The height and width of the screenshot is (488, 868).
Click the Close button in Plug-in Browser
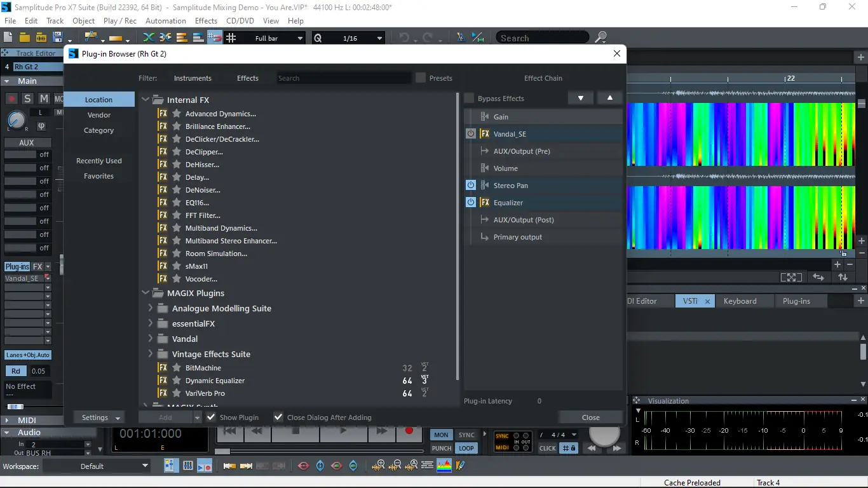point(591,417)
